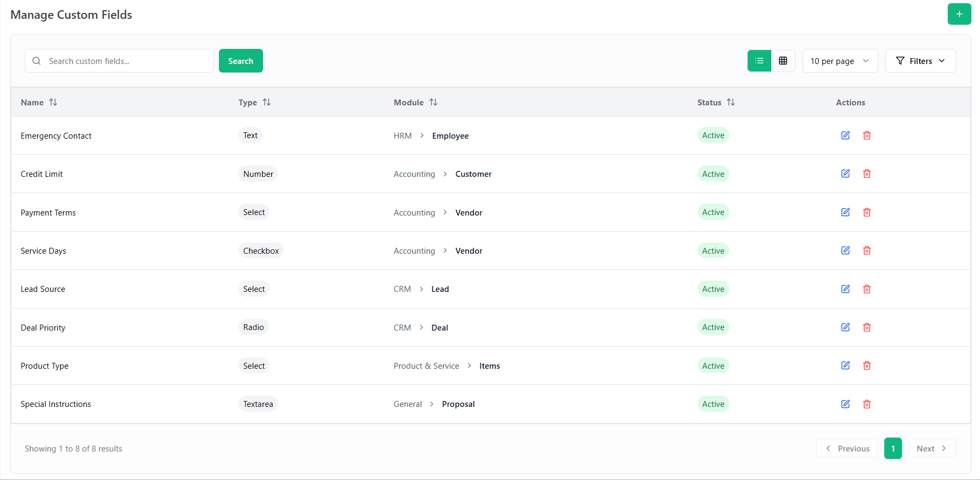Edit the Deal Priority field
Image resolution: width=980 pixels, height=480 pixels.
tap(846, 327)
